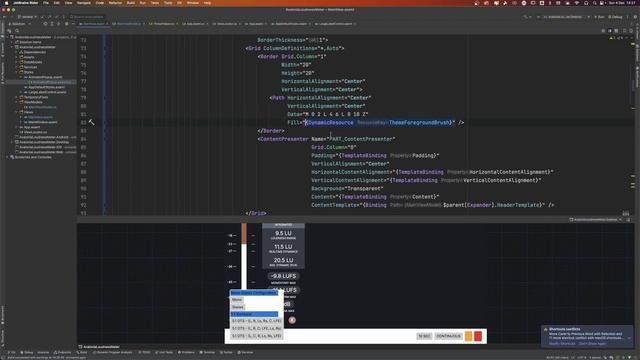Open the NuGet tool window tab

click(x=226, y=352)
